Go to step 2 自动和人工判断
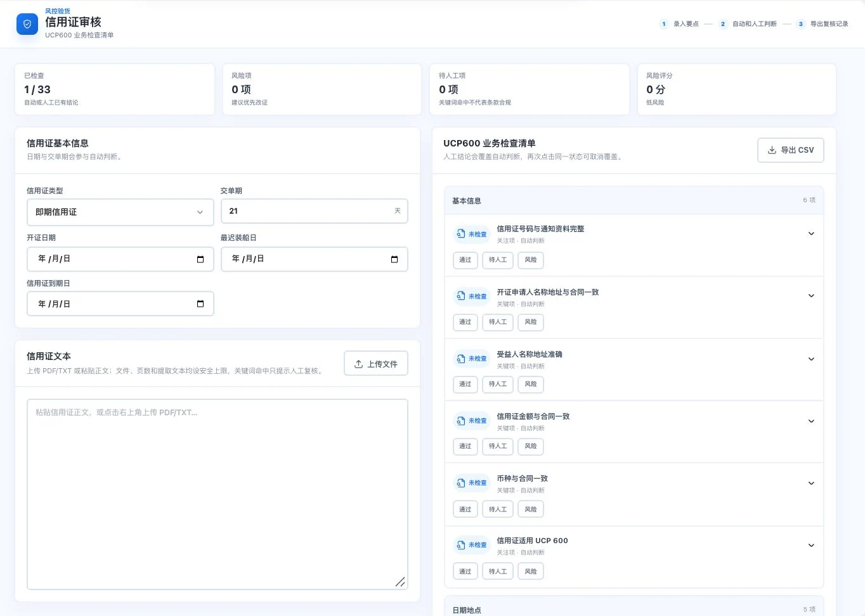 [748, 24]
